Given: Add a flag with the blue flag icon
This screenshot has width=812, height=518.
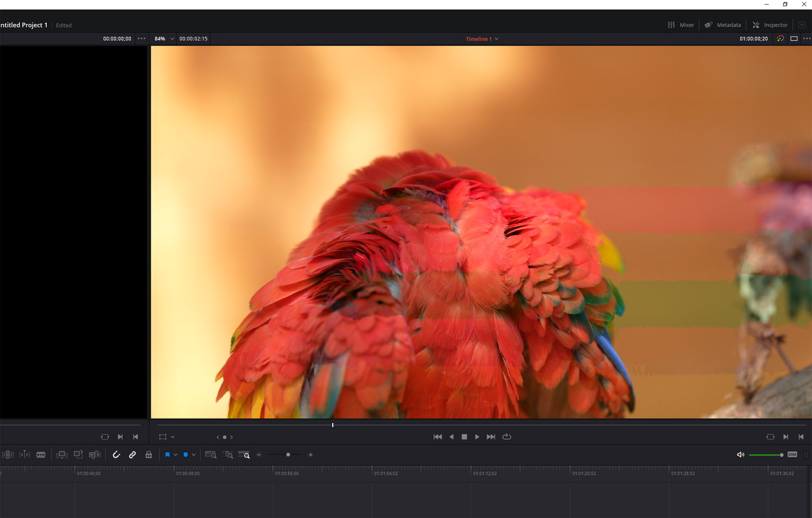Looking at the screenshot, I should click(x=167, y=455).
